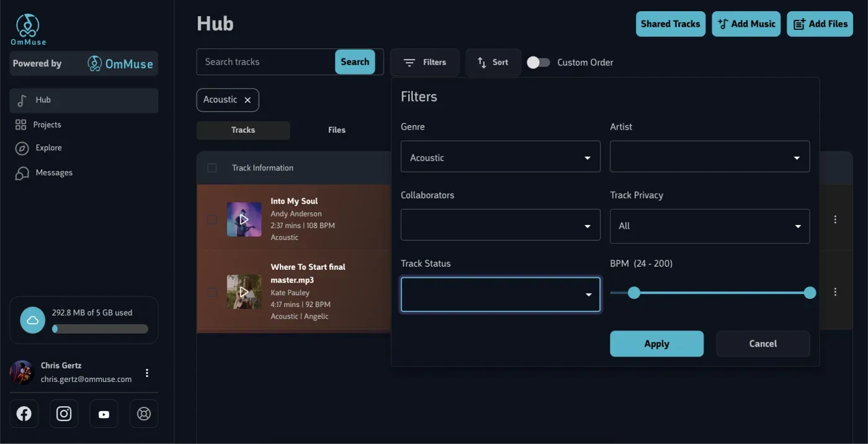Click the Add Music button

click(x=746, y=24)
